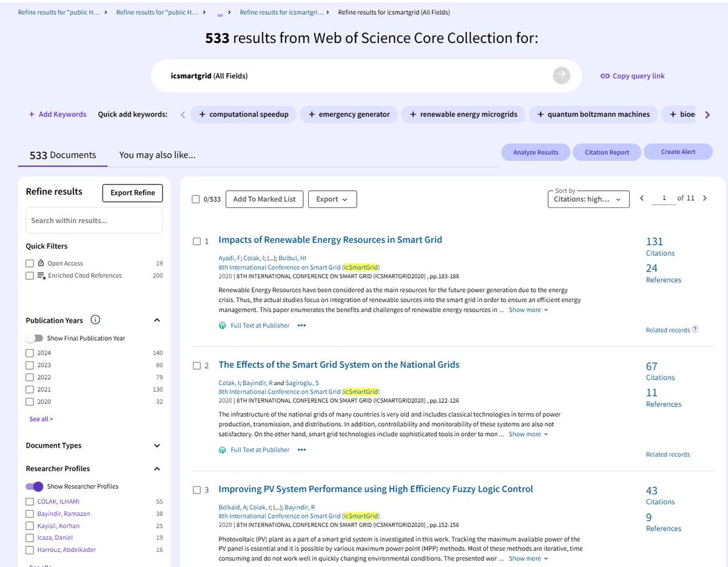Click Search within results field
The image size is (728, 567).
(x=94, y=220)
